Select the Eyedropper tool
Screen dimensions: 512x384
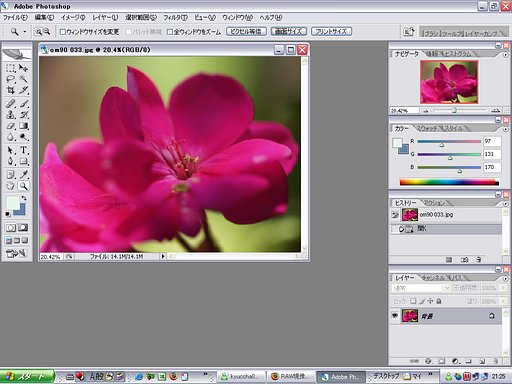pos(23,174)
